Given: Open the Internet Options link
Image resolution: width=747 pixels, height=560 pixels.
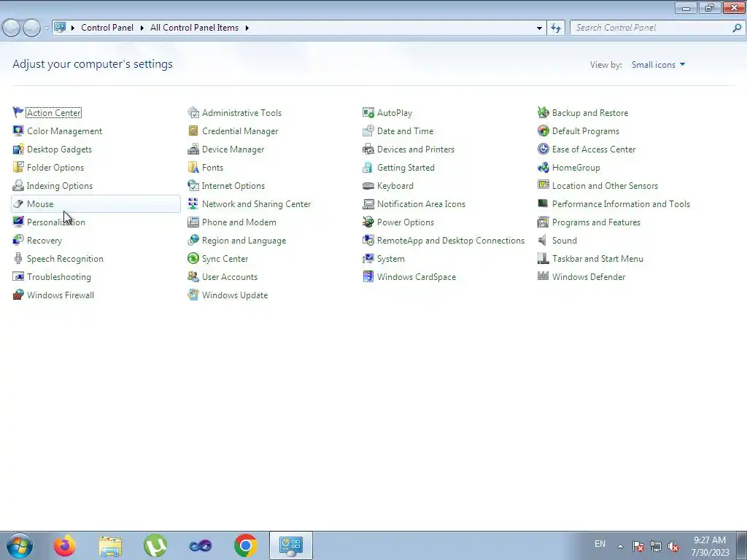Looking at the screenshot, I should pyautogui.click(x=233, y=186).
